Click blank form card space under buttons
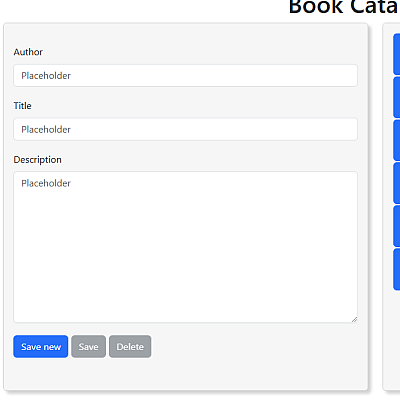 point(185,373)
